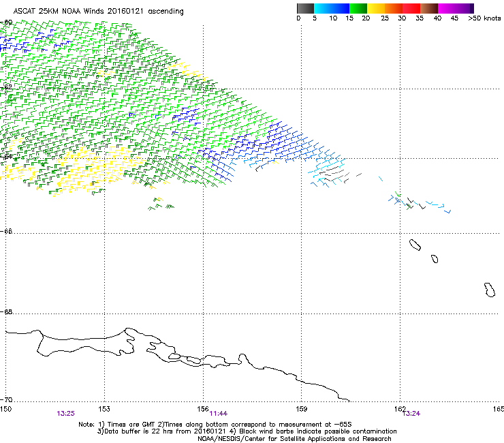The width and height of the screenshot is (504, 443).
Task: Click the blue 10–15 knots legend segment
Action: (x=341, y=8)
